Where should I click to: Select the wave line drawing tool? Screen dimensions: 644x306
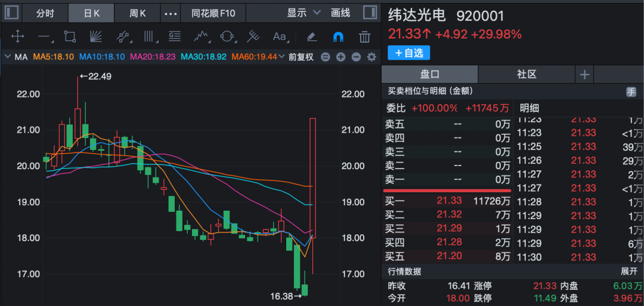[x=202, y=37]
